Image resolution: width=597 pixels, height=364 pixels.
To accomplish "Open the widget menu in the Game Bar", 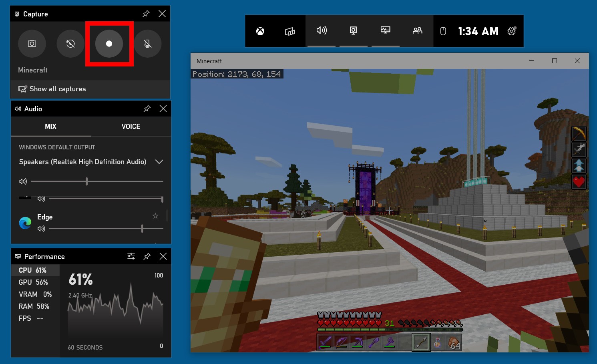I will coord(290,31).
